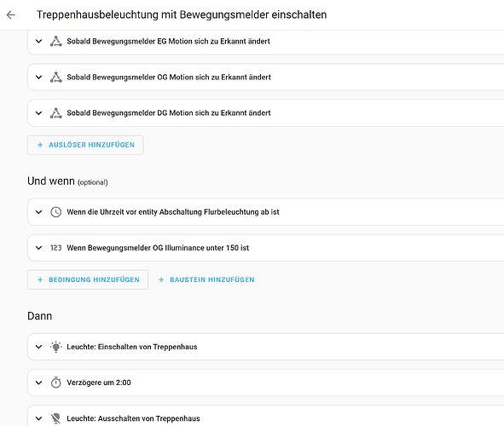The image size is (504, 426).
Task: Click Bedingung hinzufügen button
Action: pyautogui.click(x=88, y=279)
